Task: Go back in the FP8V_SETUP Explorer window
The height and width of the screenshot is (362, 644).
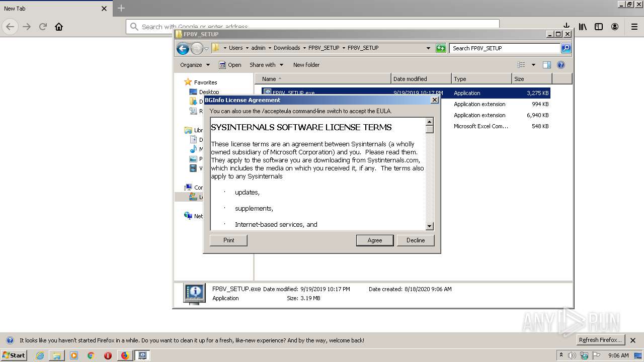Action: [x=183, y=48]
